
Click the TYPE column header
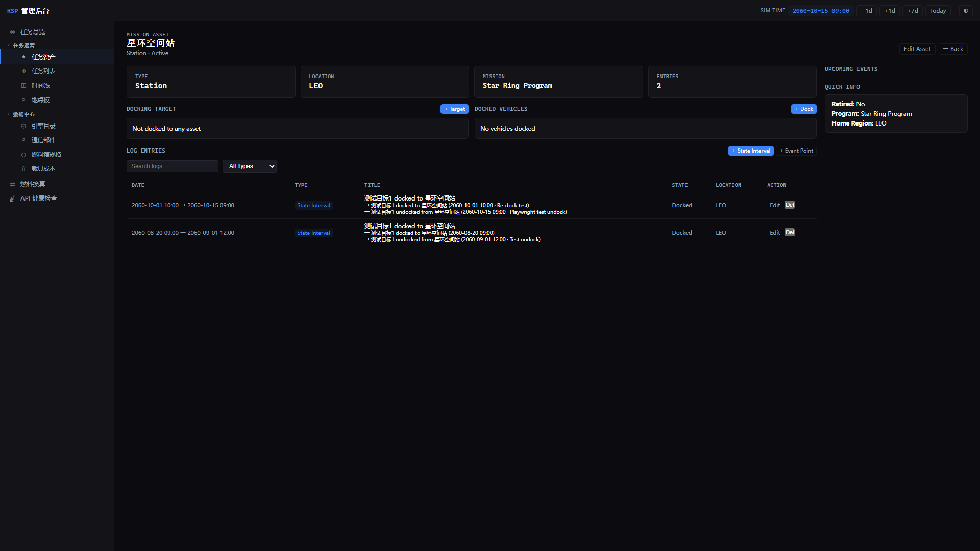[301, 185]
